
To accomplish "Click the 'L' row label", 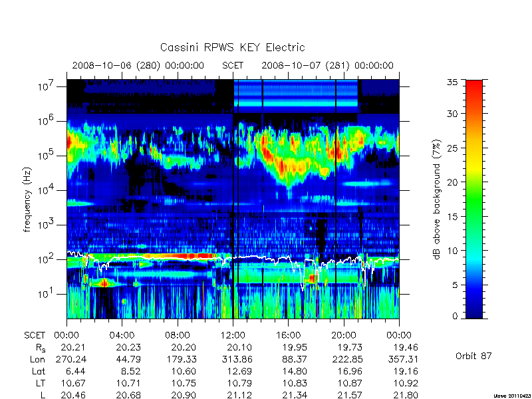I will tap(43, 395).
